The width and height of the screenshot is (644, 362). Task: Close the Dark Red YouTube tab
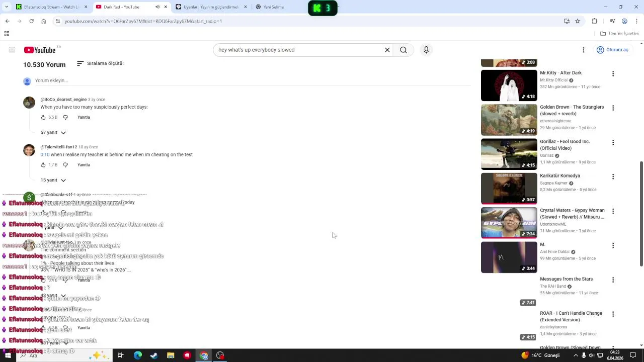click(166, 7)
